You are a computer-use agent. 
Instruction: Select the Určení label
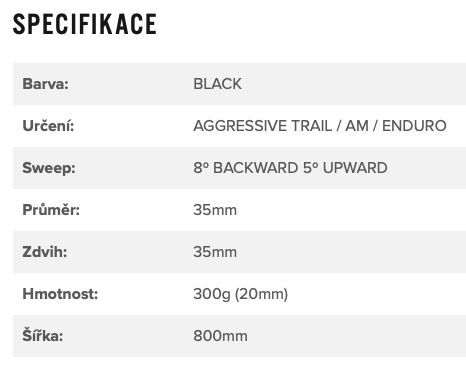[x=48, y=126]
